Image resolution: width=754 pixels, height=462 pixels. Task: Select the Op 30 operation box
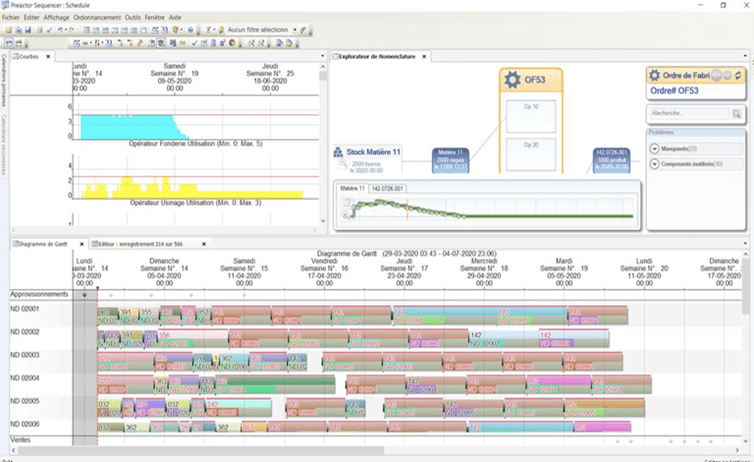pos(531,155)
